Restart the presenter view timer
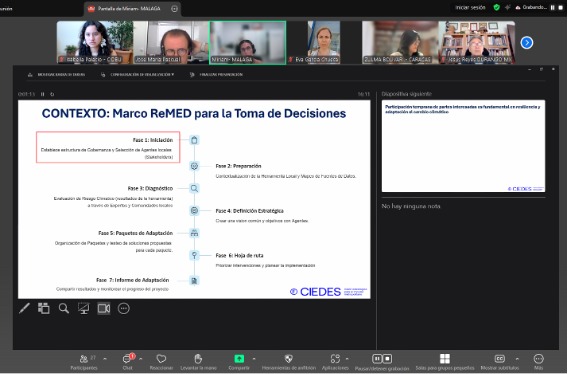568x374 pixels. (x=52, y=94)
